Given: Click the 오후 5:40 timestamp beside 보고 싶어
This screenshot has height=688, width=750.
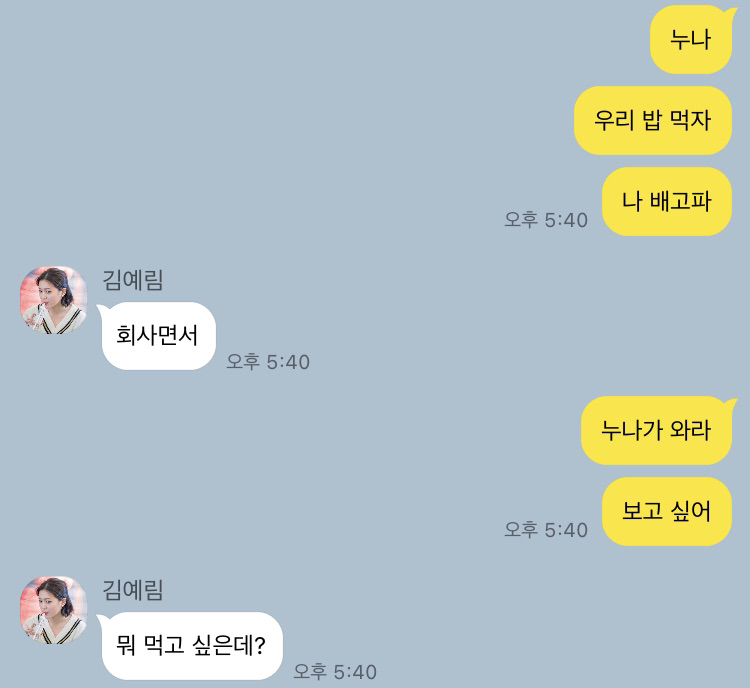Looking at the screenshot, I should point(546,530).
